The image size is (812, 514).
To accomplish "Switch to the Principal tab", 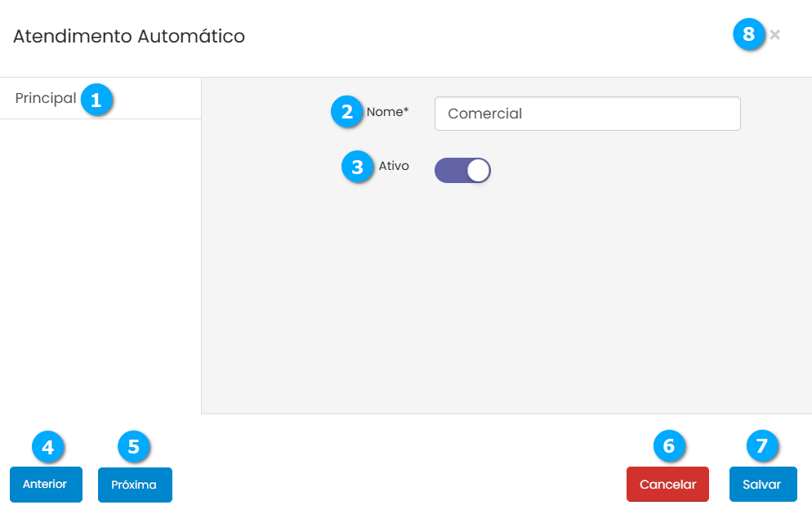I will click(46, 99).
